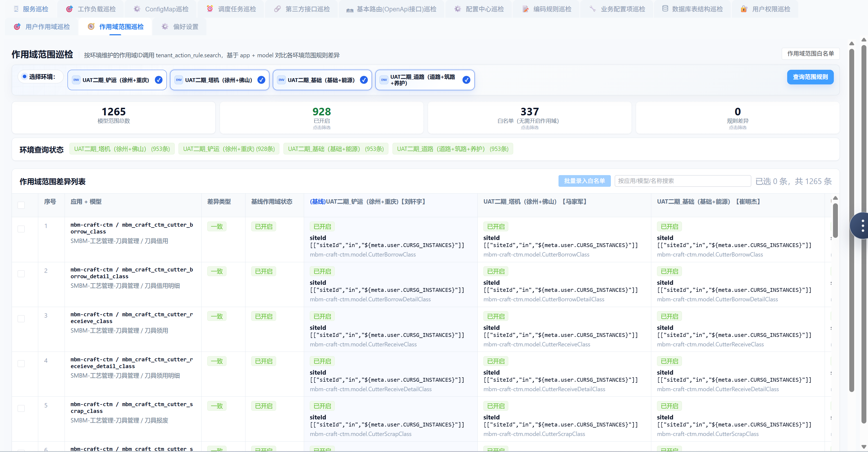Screen dimensions: 868x452
Task: Tick the select-all checkbox in table header
Action: [x=21, y=205]
